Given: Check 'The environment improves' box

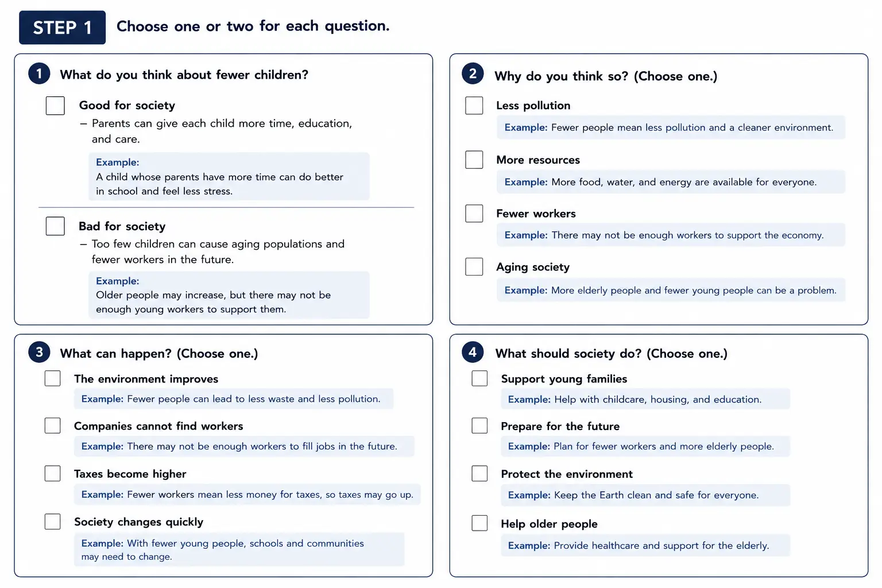Looking at the screenshot, I should pos(53,378).
